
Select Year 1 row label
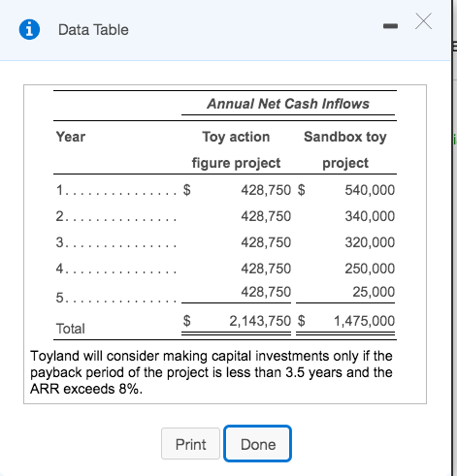pos(116,190)
